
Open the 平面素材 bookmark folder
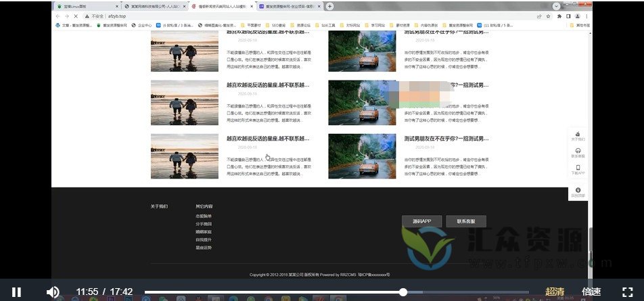250,25
